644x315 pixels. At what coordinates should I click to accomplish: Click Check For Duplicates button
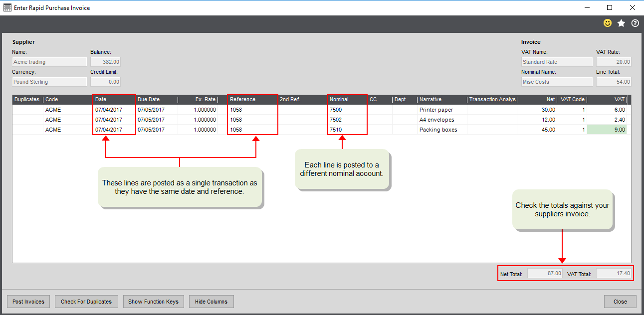(86, 302)
